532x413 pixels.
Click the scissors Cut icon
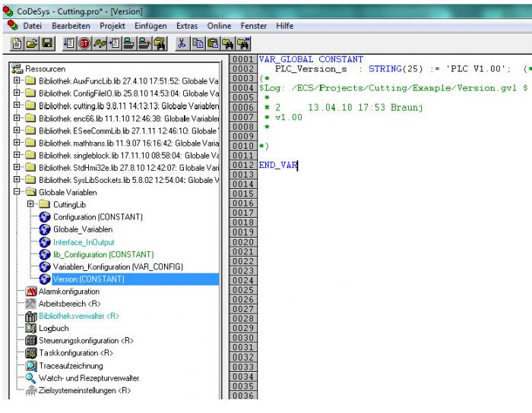point(182,44)
